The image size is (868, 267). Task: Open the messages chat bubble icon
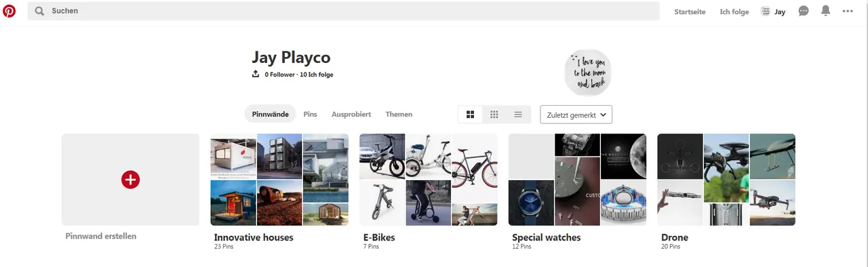pyautogui.click(x=804, y=11)
